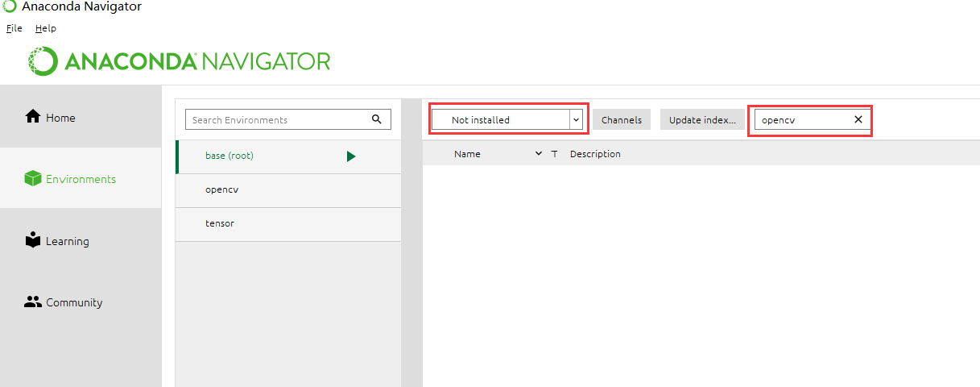Click the Update index... button
The image size is (980, 387).
pyautogui.click(x=702, y=119)
